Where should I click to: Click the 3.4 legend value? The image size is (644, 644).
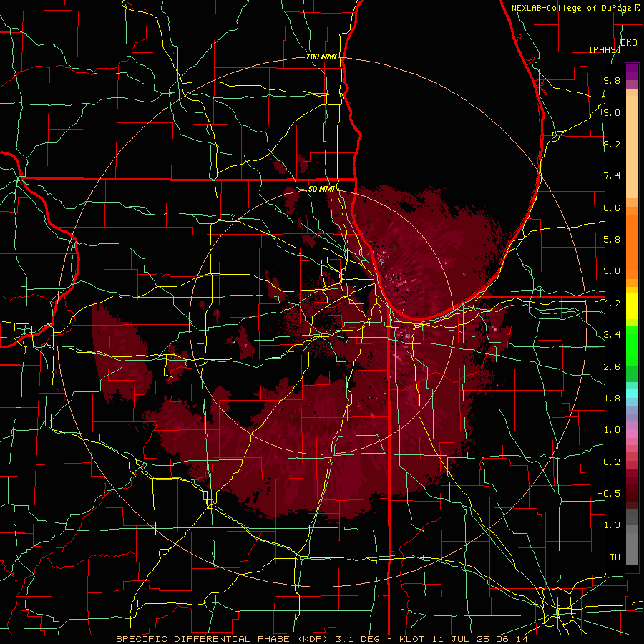point(612,334)
